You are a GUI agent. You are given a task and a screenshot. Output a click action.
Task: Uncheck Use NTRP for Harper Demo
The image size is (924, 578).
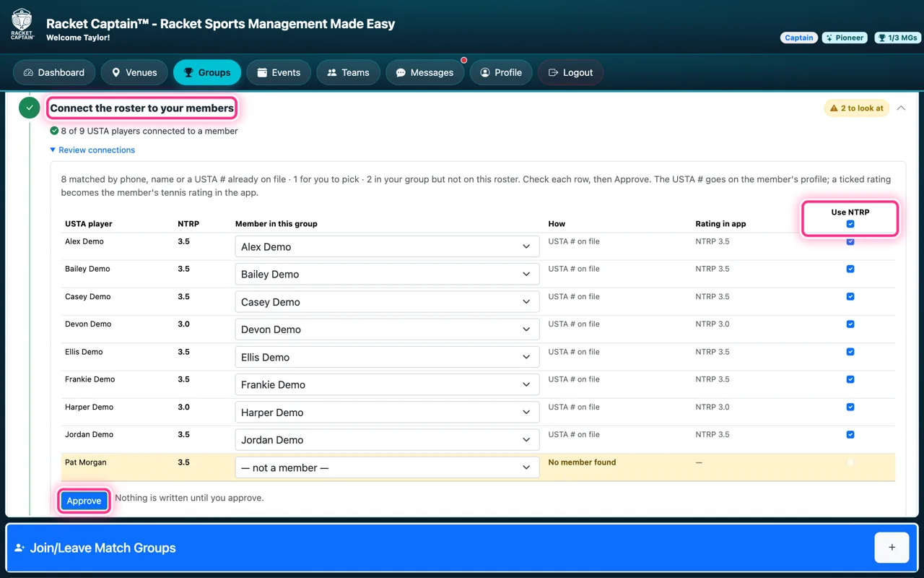click(x=850, y=407)
